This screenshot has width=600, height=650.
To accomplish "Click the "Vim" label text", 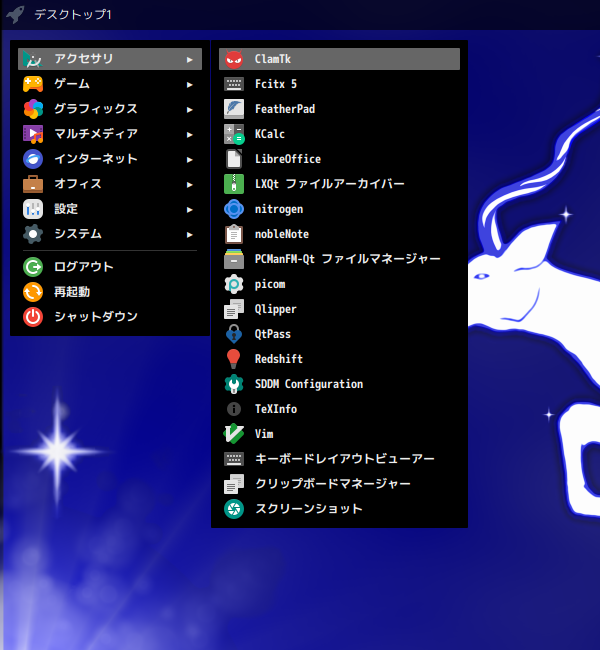I will 264,434.
